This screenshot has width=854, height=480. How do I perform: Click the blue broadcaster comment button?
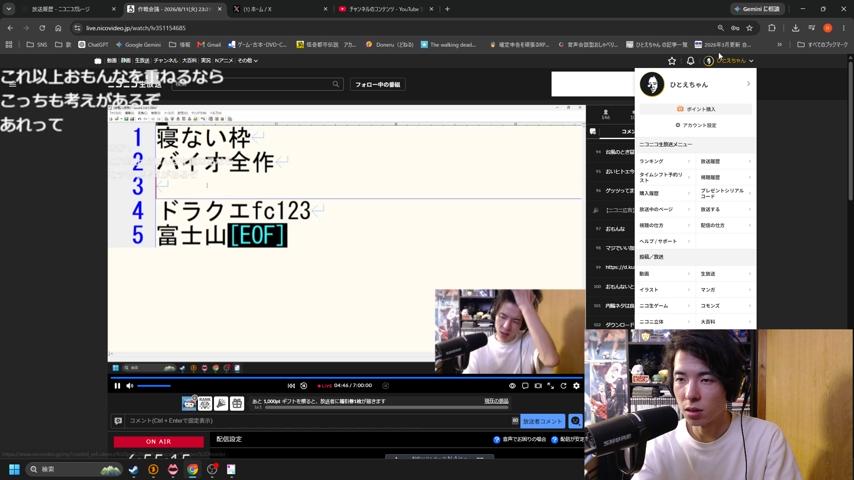(542, 421)
